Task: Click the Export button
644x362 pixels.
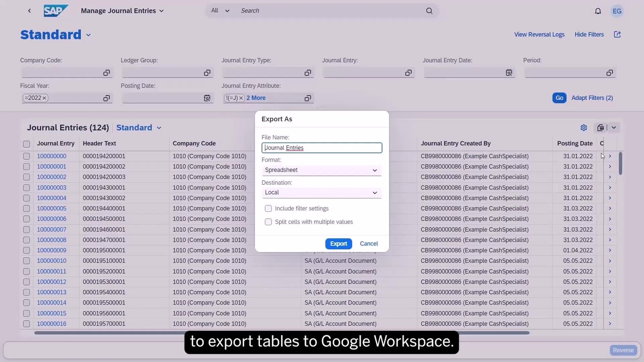Action: [339, 243]
